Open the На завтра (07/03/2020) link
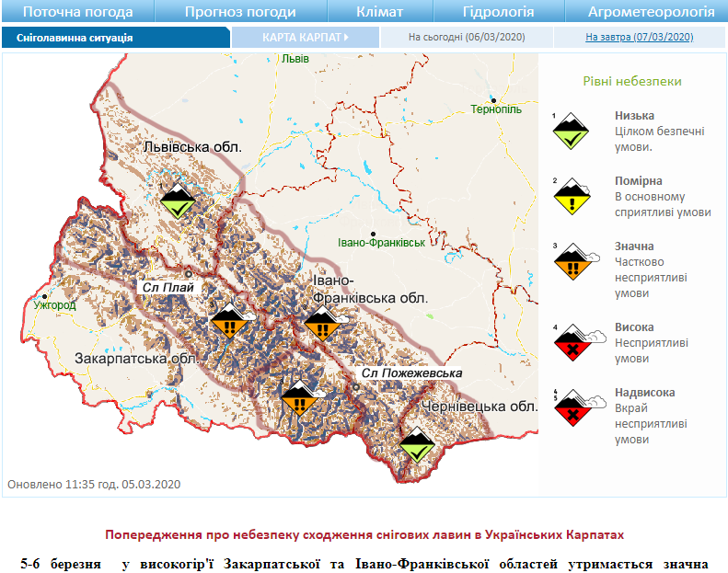The width and height of the screenshot is (728, 573). [x=639, y=38]
